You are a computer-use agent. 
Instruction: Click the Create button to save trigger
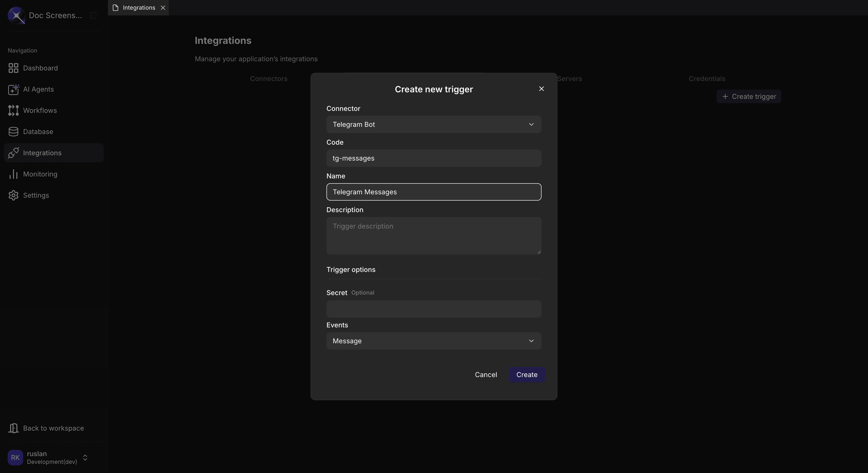[x=527, y=375]
